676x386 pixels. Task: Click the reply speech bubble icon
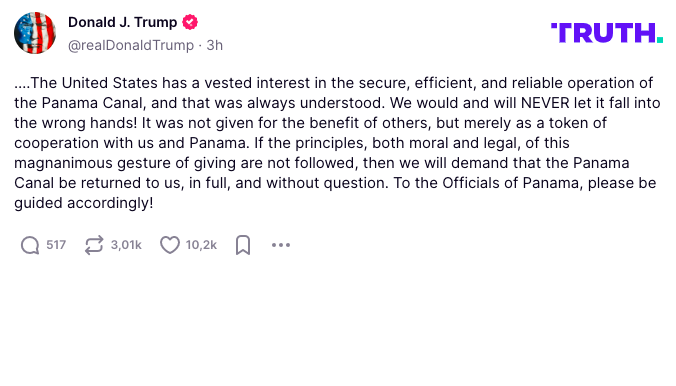tap(30, 245)
